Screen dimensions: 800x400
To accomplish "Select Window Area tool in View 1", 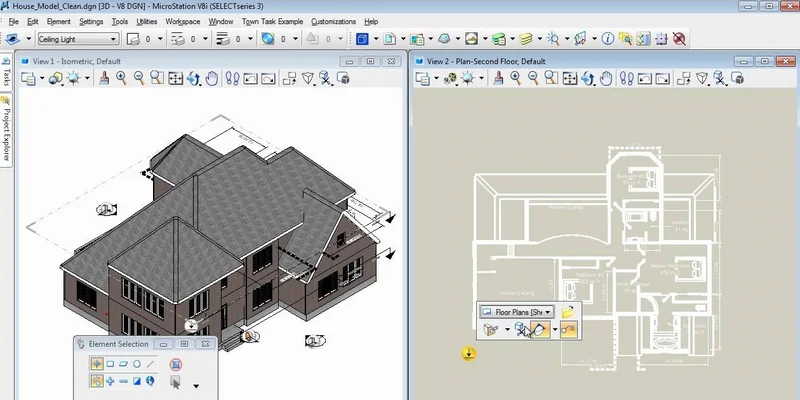I will pyautogui.click(x=157, y=79).
